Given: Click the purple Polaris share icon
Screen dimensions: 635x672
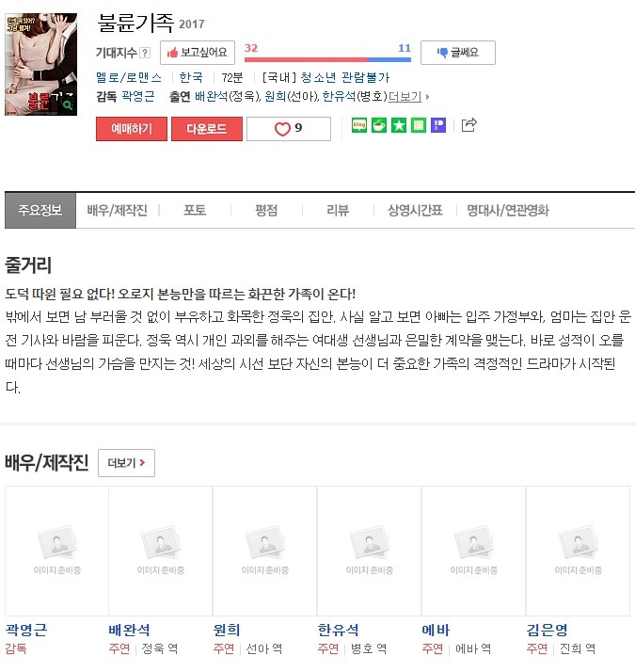Looking at the screenshot, I should 437,125.
